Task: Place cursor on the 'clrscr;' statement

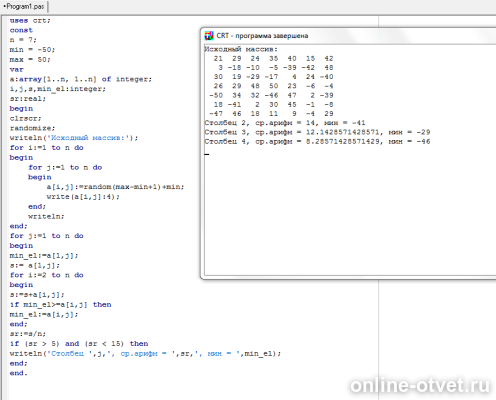Action: tap(25, 119)
